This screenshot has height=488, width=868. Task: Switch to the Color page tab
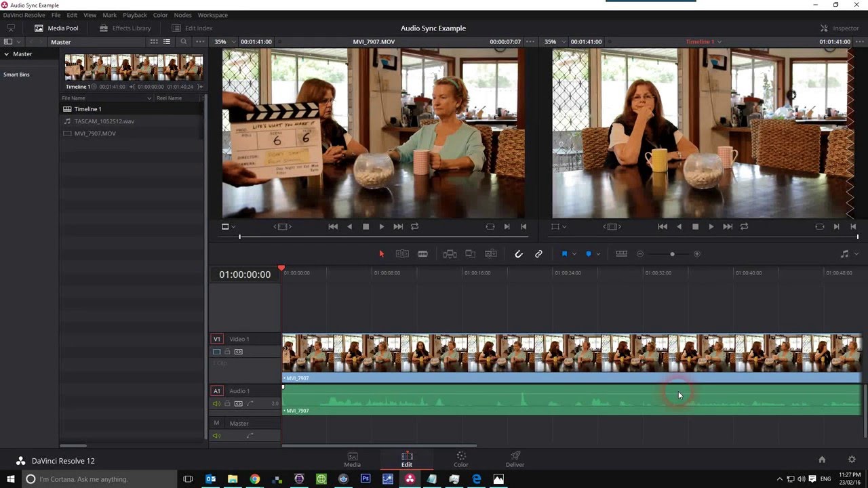[x=461, y=459]
